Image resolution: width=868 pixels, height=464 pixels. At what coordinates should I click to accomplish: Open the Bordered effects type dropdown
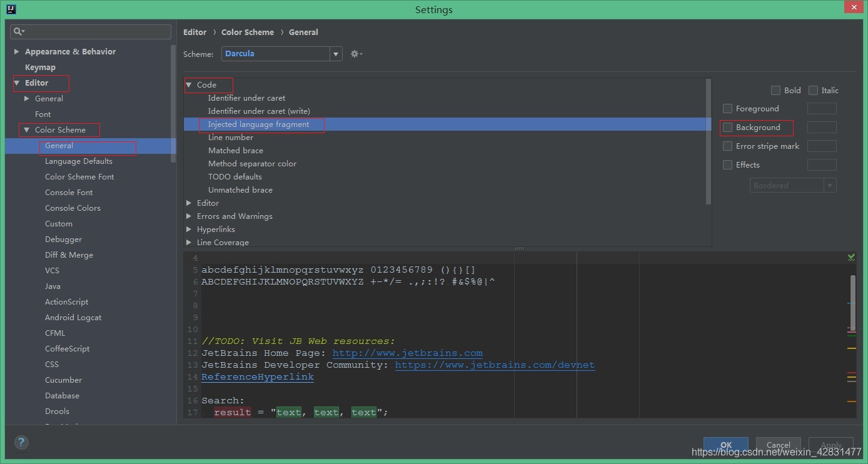point(793,185)
